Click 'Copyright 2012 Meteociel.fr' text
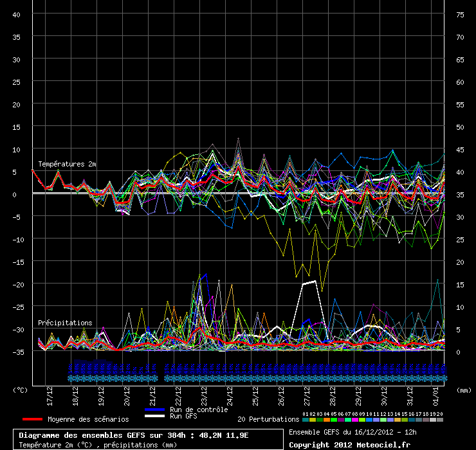Screen dimensions: 476x450 coord(349,445)
